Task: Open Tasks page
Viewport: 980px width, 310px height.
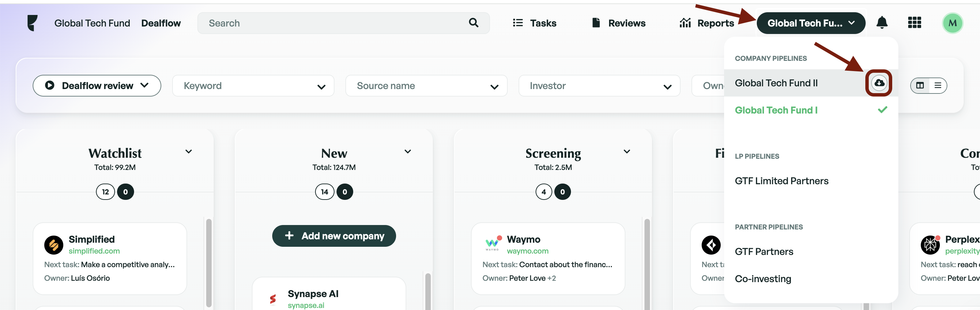Action: point(534,23)
